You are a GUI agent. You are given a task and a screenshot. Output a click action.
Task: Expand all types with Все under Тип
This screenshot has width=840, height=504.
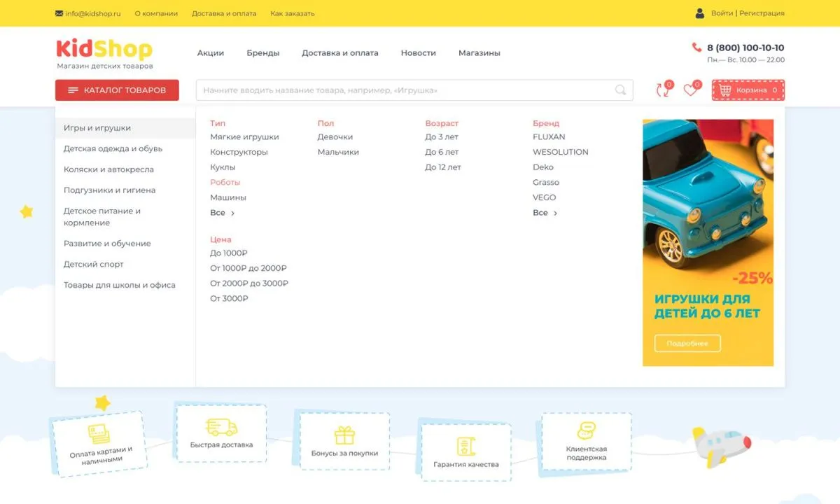tap(222, 213)
